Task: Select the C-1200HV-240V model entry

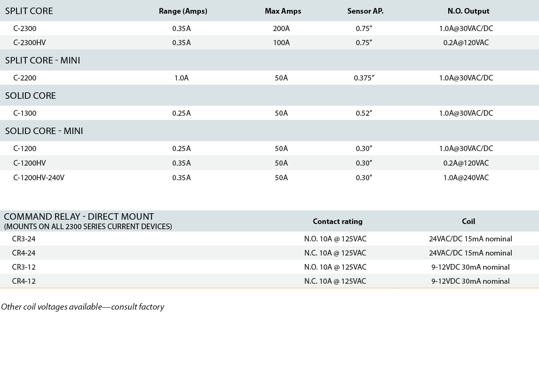Action: point(39,178)
